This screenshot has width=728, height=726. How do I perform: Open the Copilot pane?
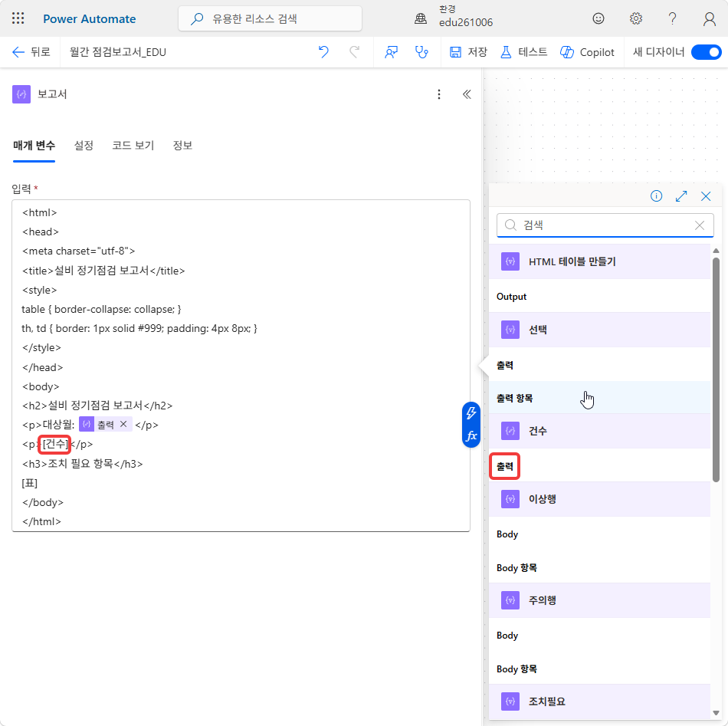(587, 52)
